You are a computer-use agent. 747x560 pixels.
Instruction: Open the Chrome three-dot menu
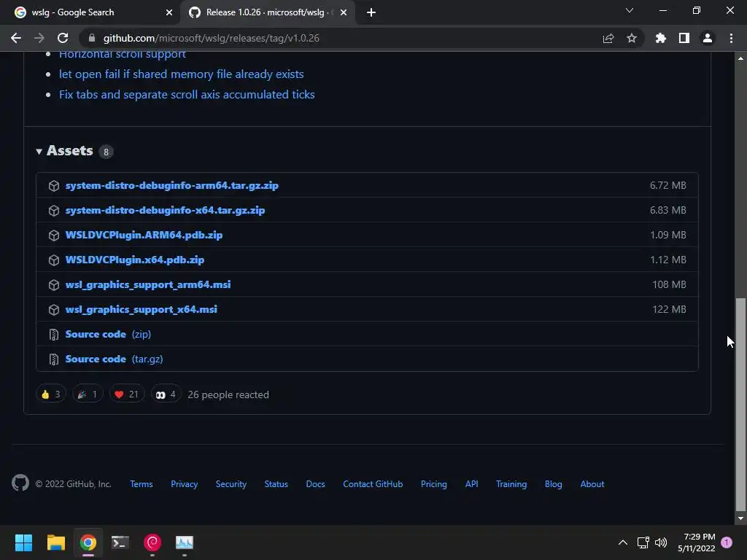coord(731,38)
